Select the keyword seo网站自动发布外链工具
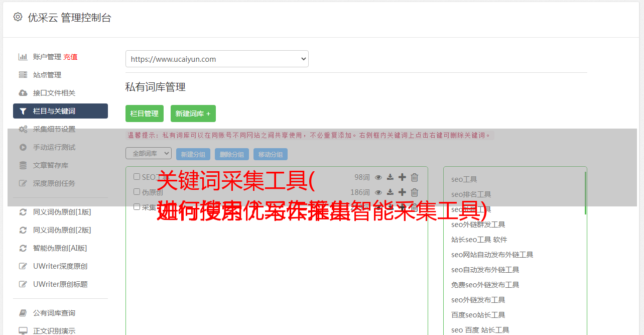644x335 pixels. pyautogui.click(x=492, y=255)
